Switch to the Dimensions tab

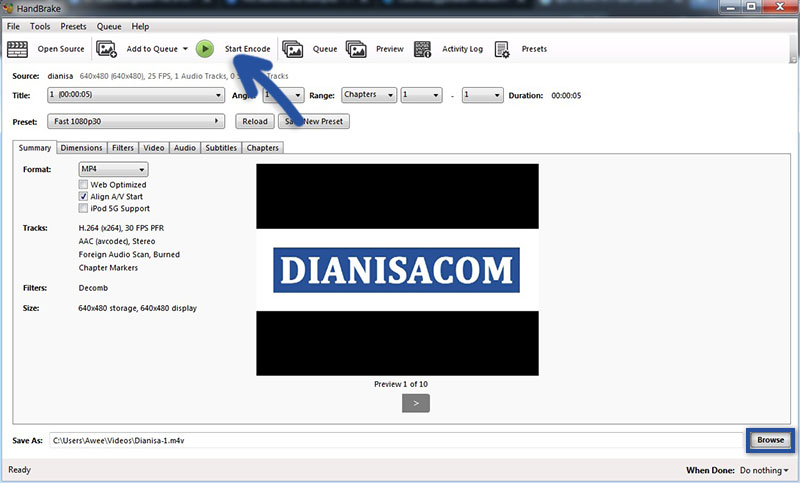82,148
